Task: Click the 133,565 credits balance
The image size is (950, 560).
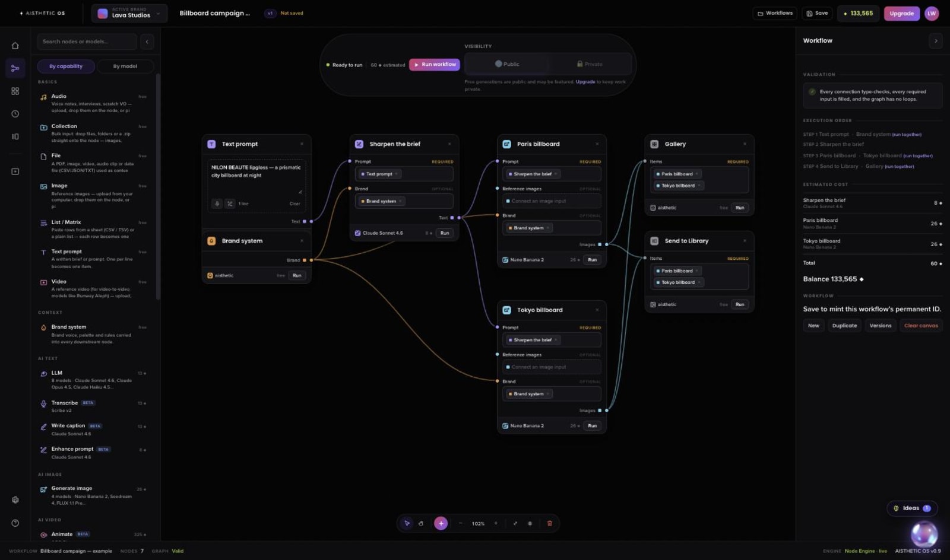Action: point(858,13)
